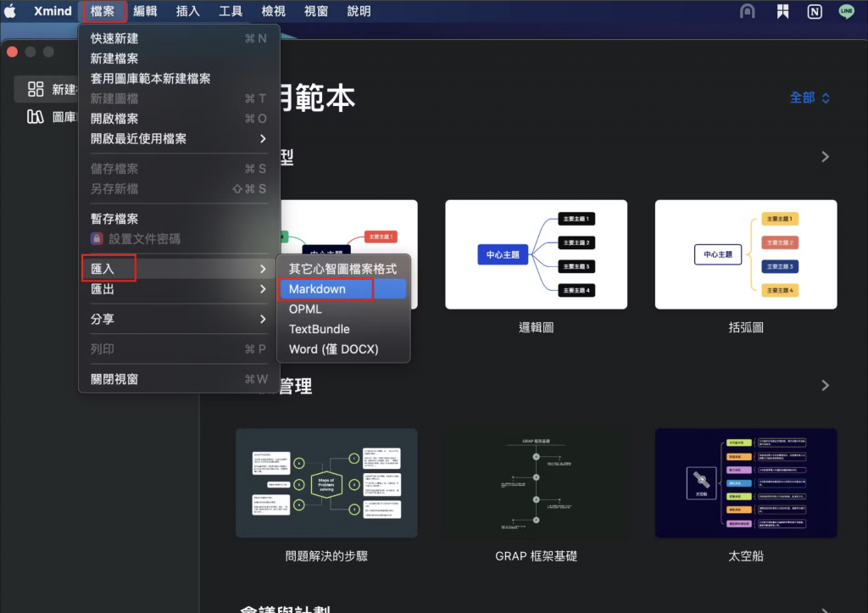Open the 編輯 menu
This screenshot has height=613, width=868.
145,11
